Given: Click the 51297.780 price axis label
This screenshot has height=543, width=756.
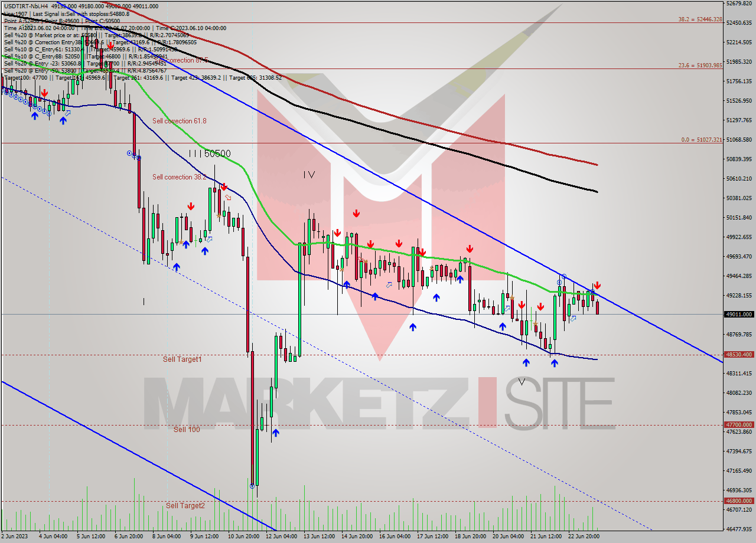Looking at the screenshot, I should tap(739, 120).
